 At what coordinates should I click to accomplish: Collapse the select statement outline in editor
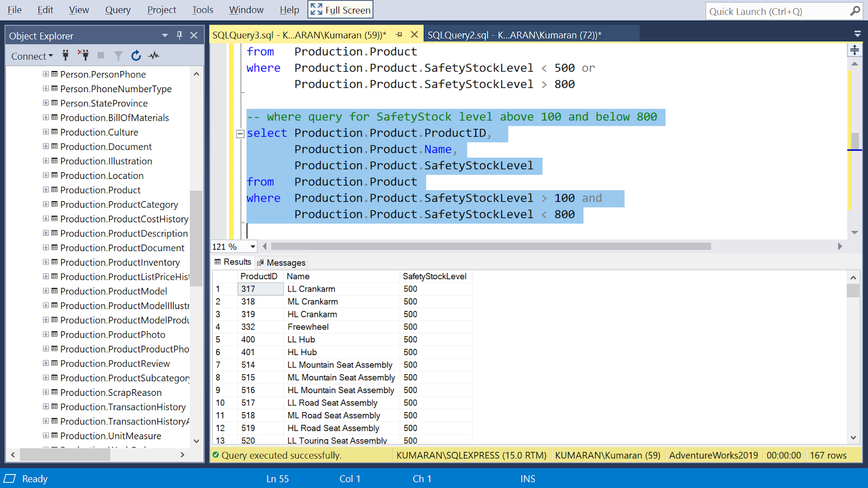point(240,133)
